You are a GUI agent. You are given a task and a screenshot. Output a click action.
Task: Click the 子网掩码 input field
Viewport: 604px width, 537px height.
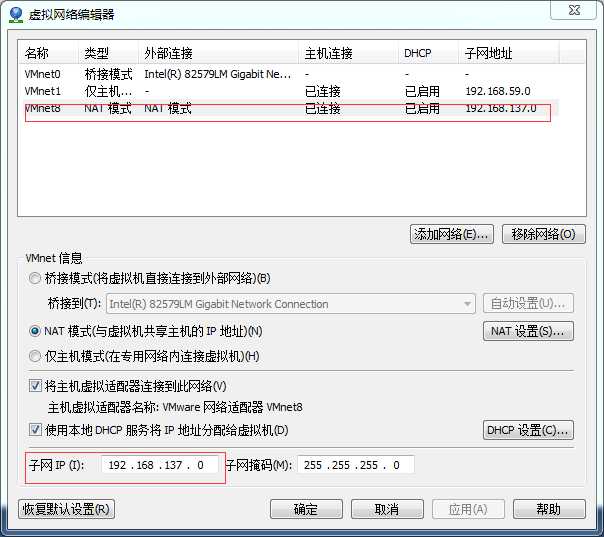pos(356,465)
